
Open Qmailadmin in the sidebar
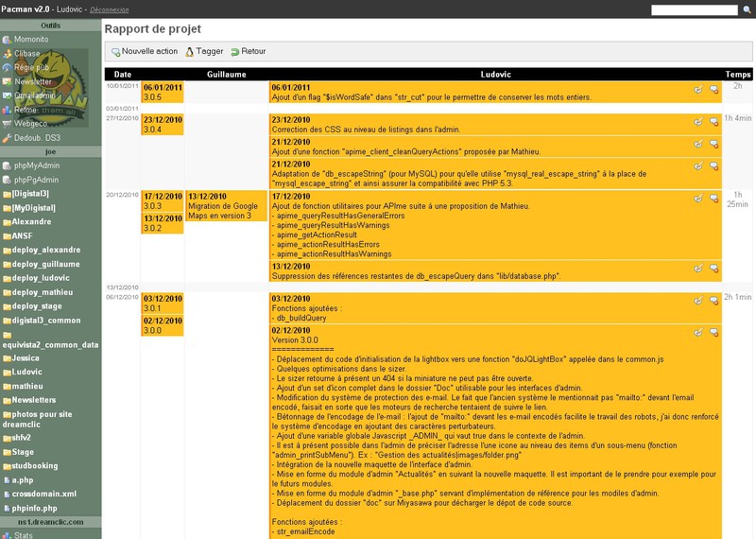35,96
